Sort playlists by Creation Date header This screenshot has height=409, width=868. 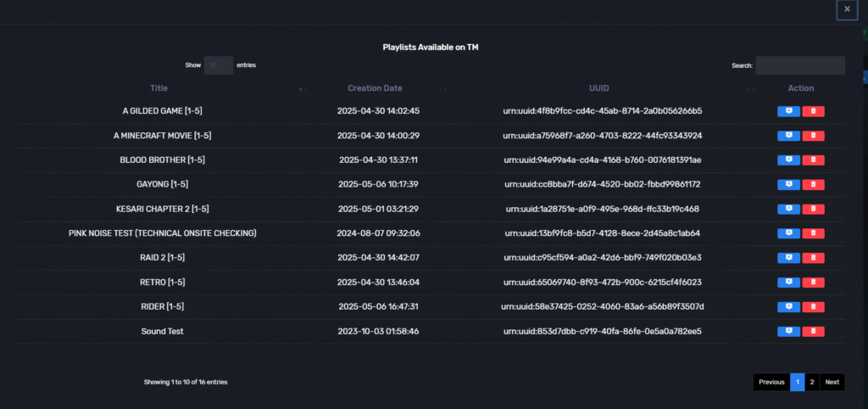pos(375,88)
